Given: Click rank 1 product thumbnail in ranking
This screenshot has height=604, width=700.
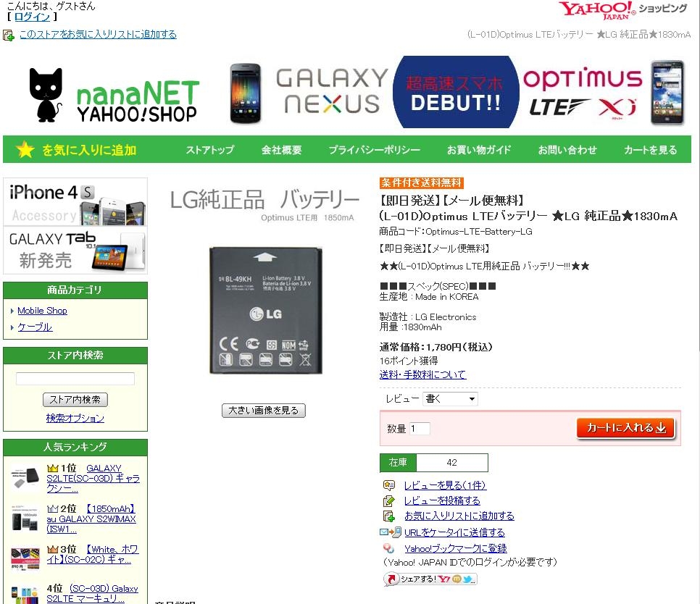Looking at the screenshot, I should click(x=25, y=478).
